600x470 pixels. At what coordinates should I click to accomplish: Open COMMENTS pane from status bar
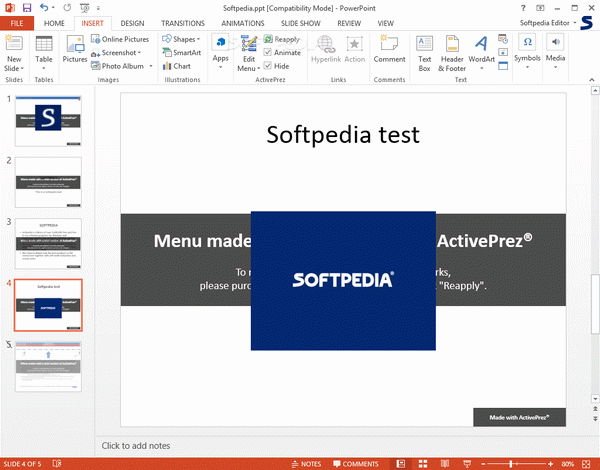[355, 464]
